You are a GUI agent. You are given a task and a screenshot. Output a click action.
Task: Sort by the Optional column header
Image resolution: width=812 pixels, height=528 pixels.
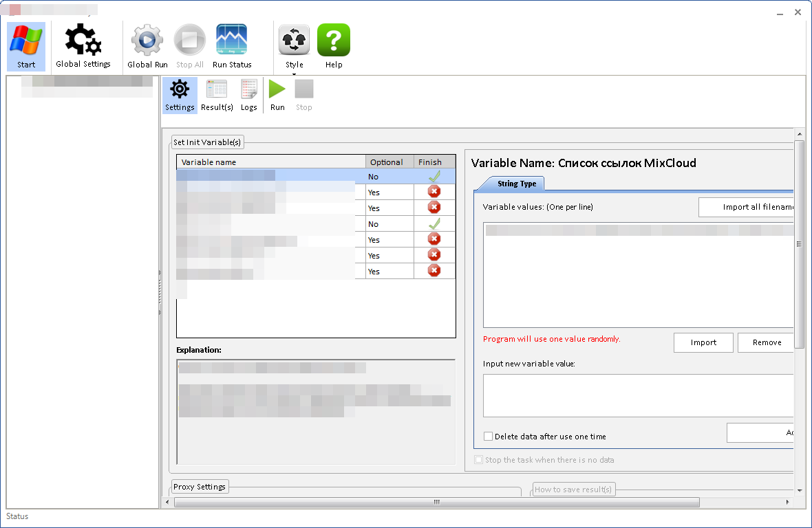tap(389, 162)
